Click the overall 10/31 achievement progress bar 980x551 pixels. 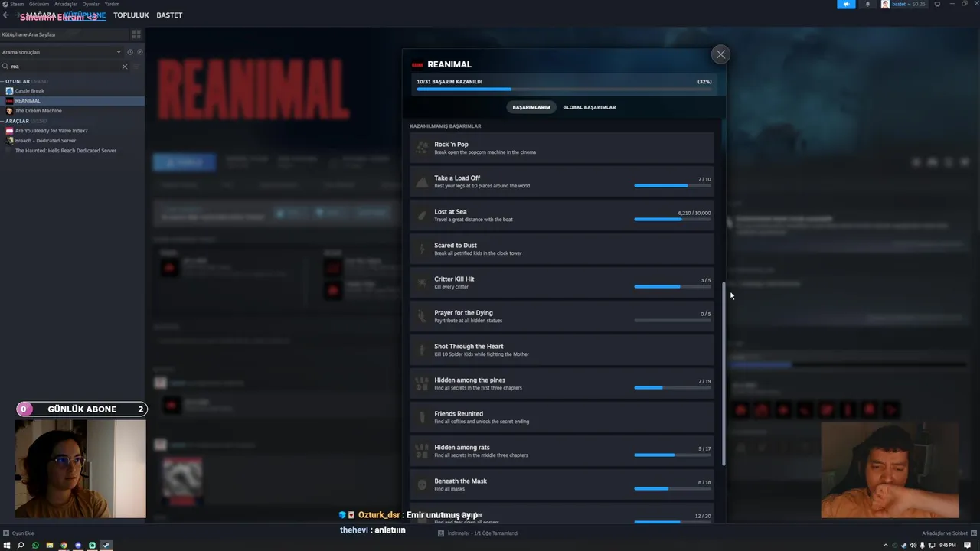pyautogui.click(x=563, y=90)
